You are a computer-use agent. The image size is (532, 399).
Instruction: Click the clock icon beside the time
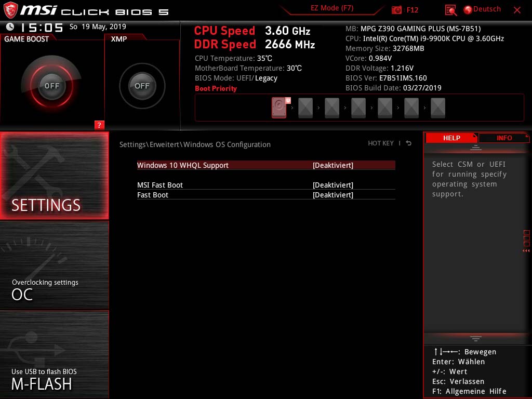point(10,26)
